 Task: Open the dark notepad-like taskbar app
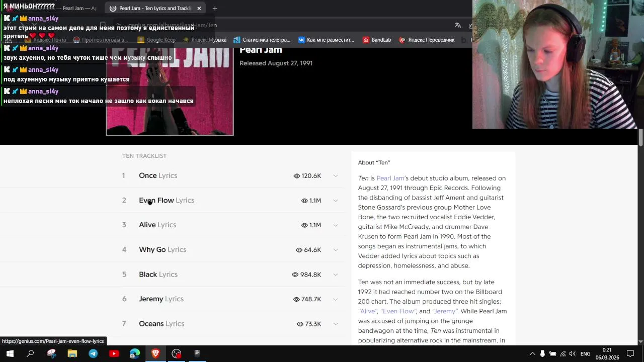tap(197, 353)
